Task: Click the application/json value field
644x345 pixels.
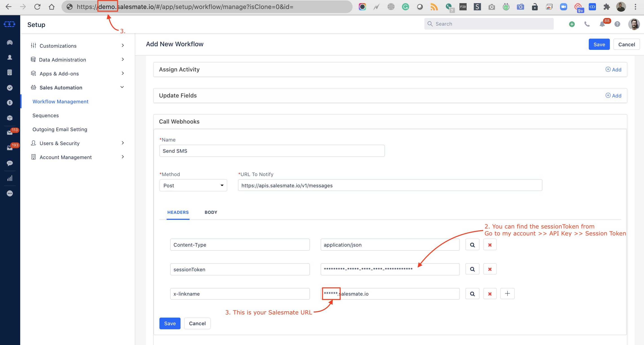Action: (x=390, y=245)
